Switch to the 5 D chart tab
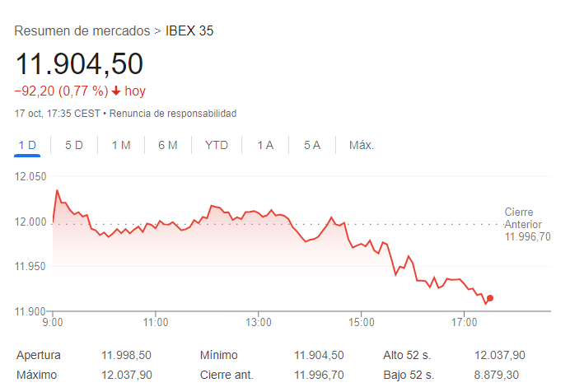This screenshot has height=392, width=570. [x=74, y=145]
